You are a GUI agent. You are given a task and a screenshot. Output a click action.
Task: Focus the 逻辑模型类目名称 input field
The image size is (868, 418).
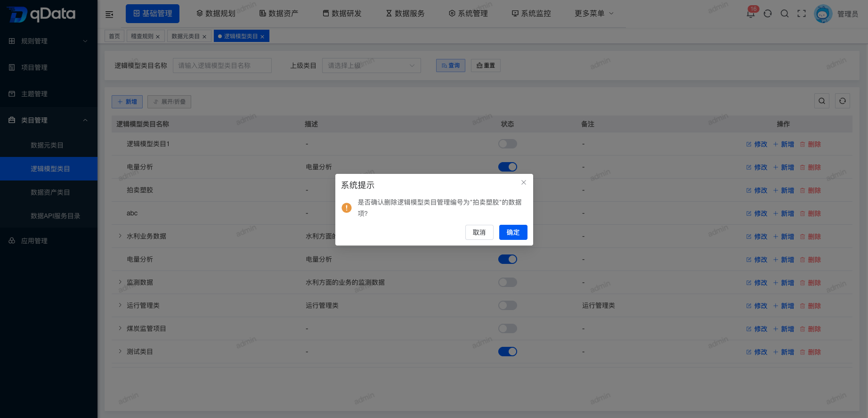(x=222, y=66)
